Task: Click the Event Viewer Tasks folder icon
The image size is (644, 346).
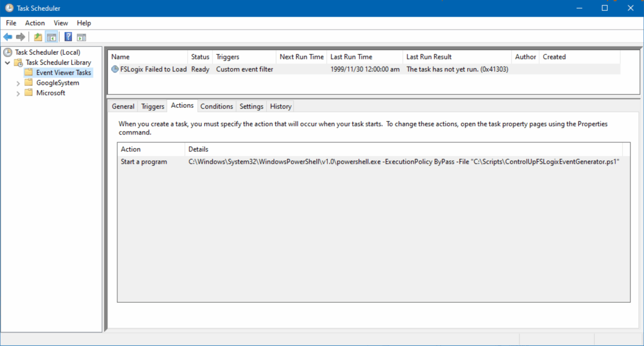Action: click(29, 72)
